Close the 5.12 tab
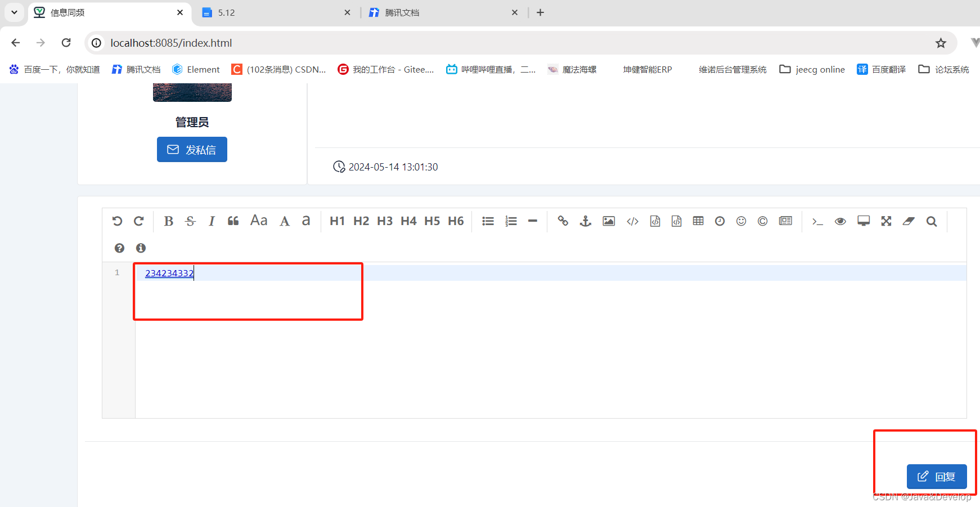This screenshot has height=507, width=980. pos(347,12)
